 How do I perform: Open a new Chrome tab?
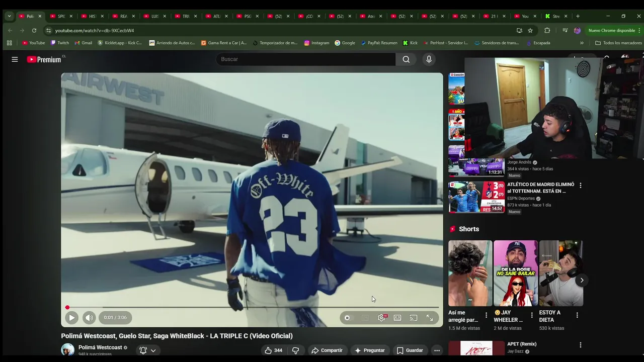pos(578,16)
